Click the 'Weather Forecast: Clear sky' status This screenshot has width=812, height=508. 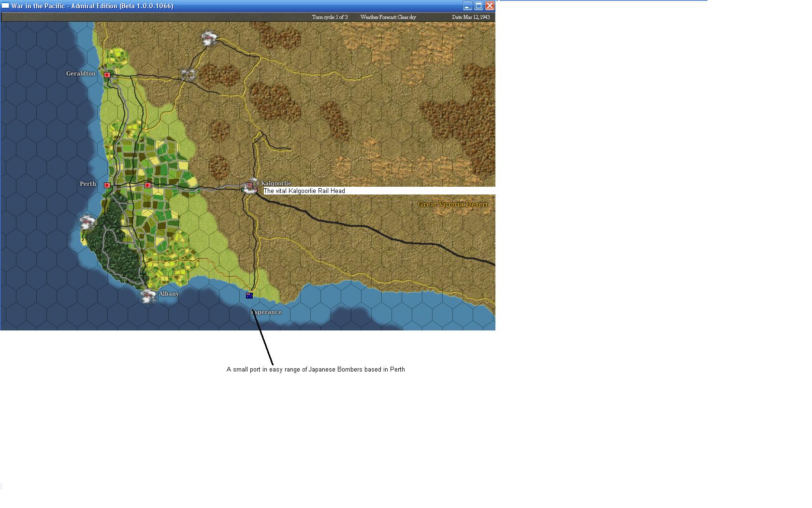[388, 17]
